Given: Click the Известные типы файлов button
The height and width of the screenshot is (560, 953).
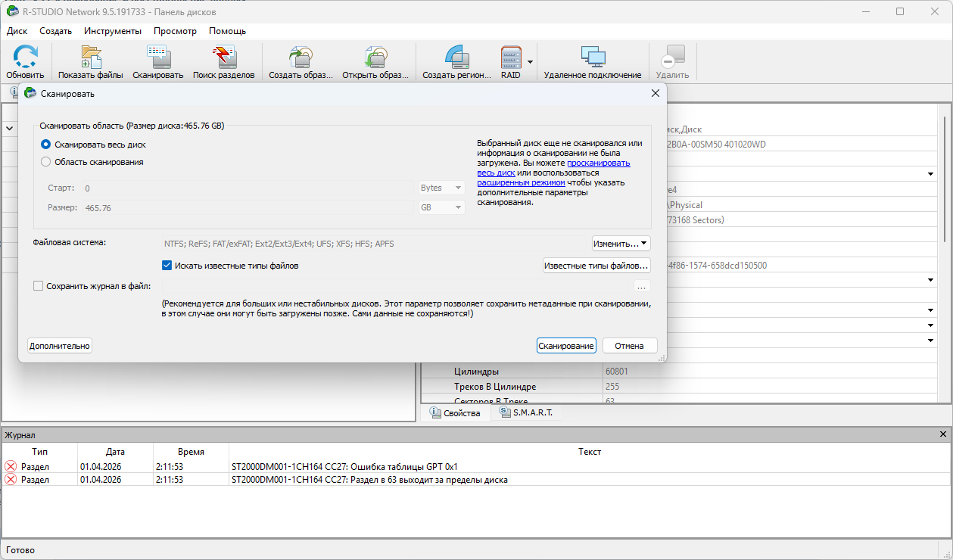Looking at the screenshot, I should [596, 266].
